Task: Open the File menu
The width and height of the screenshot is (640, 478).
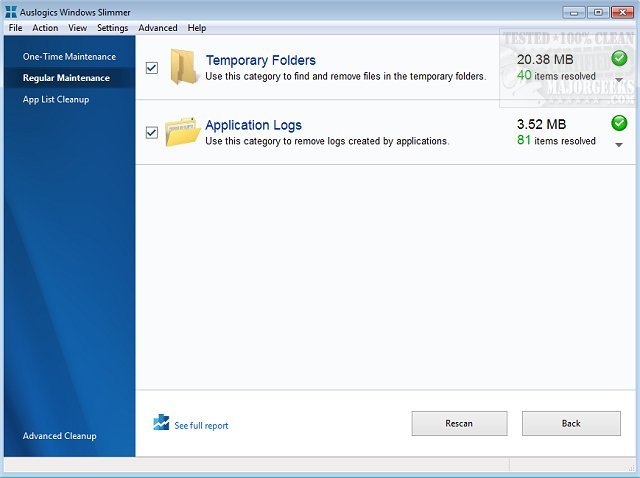Action: [16, 28]
